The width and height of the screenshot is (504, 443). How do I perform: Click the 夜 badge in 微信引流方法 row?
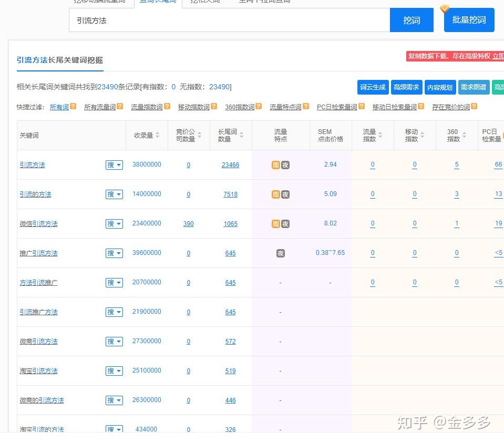point(285,224)
